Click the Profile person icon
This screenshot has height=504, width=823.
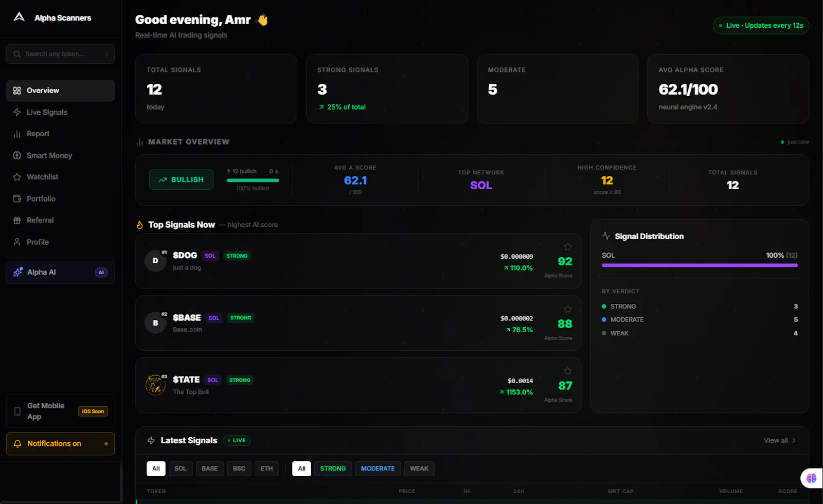click(17, 242)
